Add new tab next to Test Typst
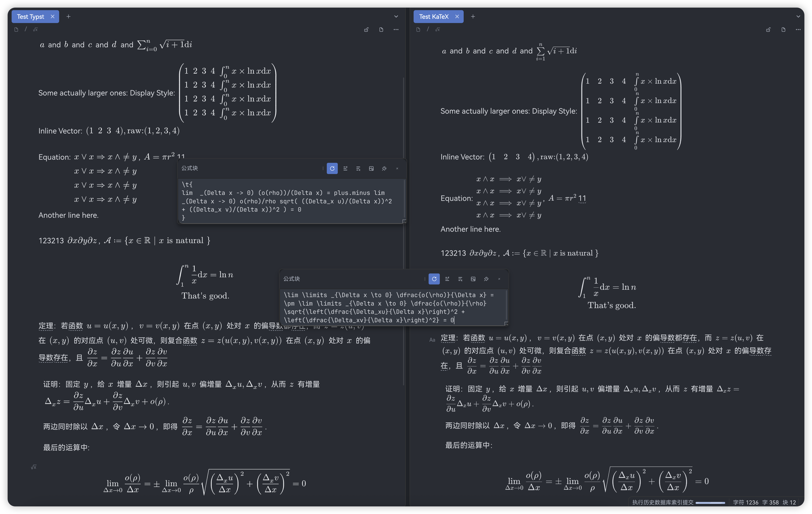The width and height of the screenshot is (812, 514). pos(68,16)
